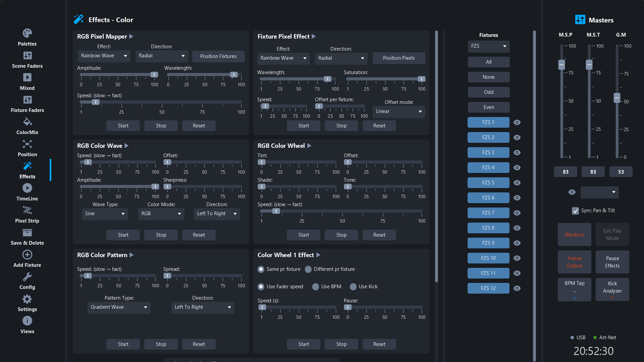The height and width of the screenshot is (362, 644).
Task: Select fixture FZS 4 button
Action: (488, 168)
